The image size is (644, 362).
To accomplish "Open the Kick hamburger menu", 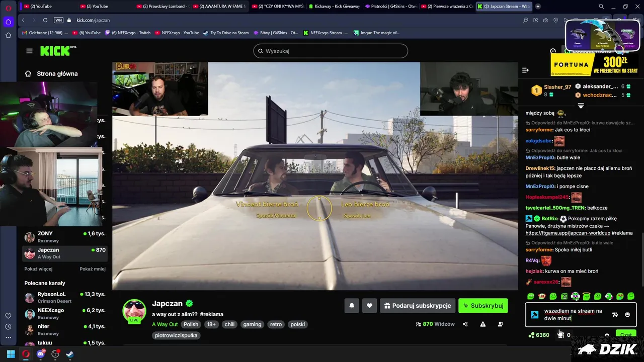I will point(29,51).
